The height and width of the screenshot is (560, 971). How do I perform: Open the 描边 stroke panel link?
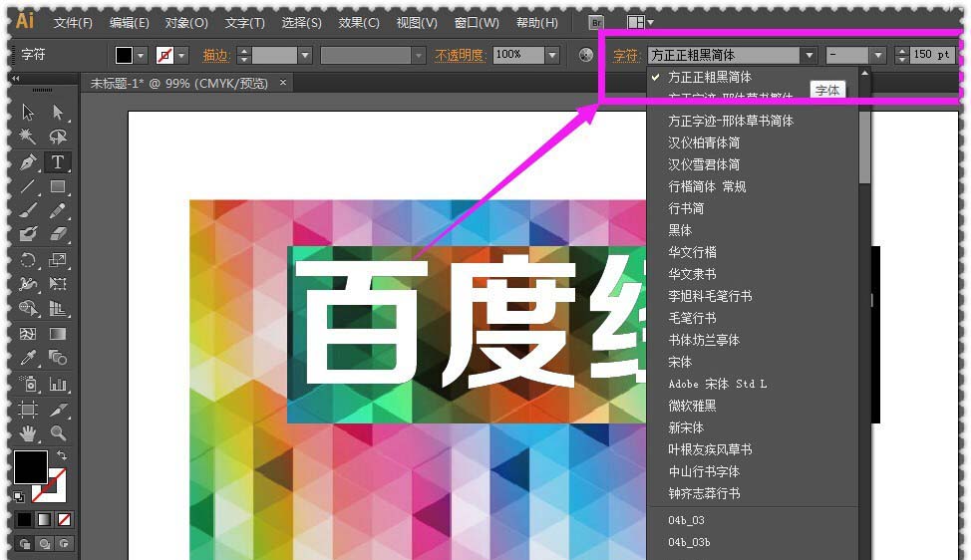pyautogui.click(x=216, y=55)
